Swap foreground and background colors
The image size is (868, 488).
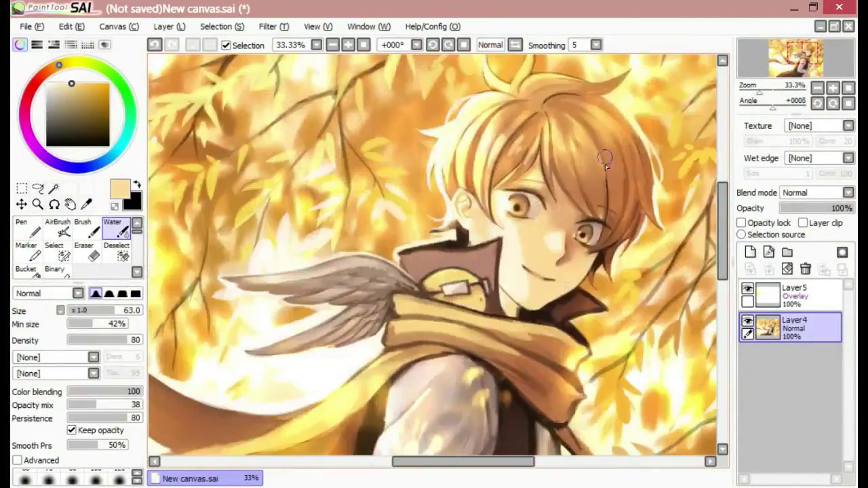[x=137, y=184]
